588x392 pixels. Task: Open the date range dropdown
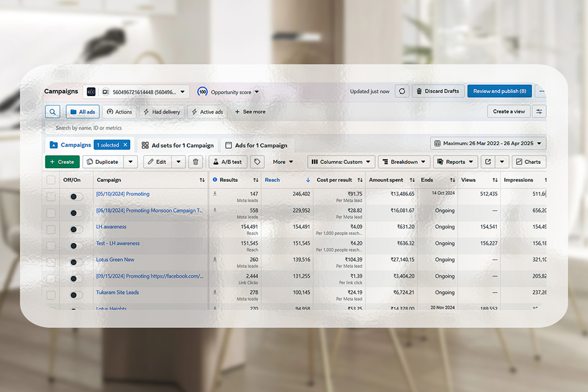click(x=488, y=143)
